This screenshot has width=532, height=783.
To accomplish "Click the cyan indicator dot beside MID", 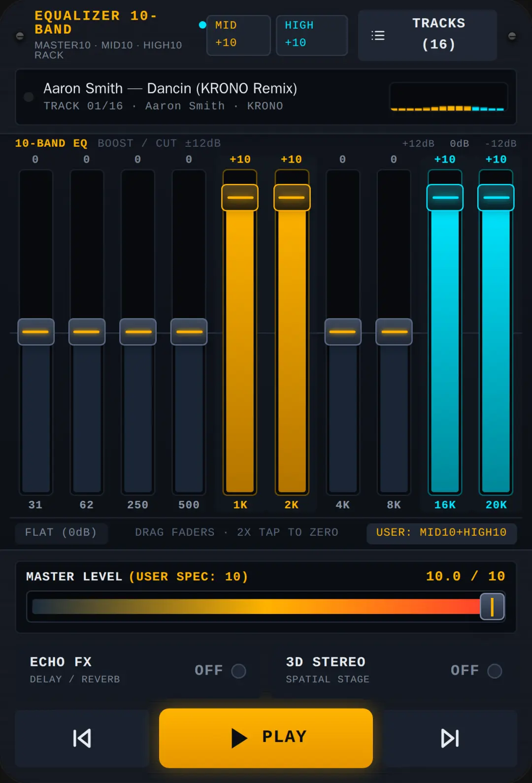I will point(202,25).
